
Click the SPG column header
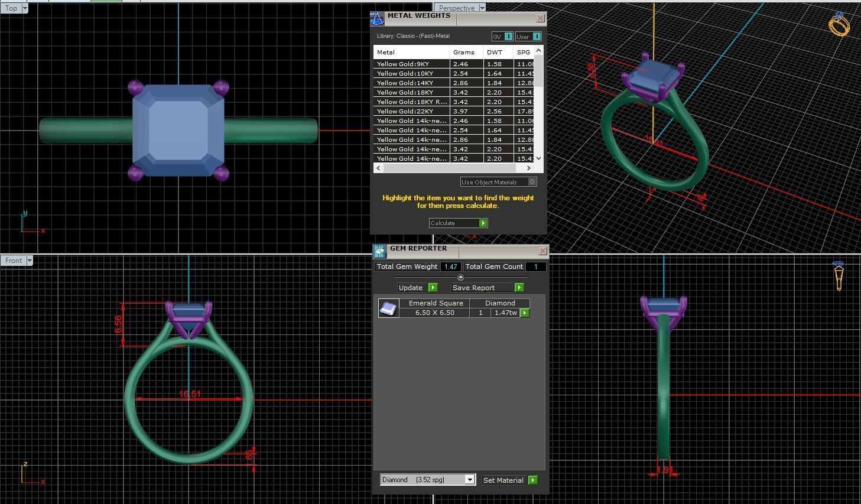[x=524, y=52]
